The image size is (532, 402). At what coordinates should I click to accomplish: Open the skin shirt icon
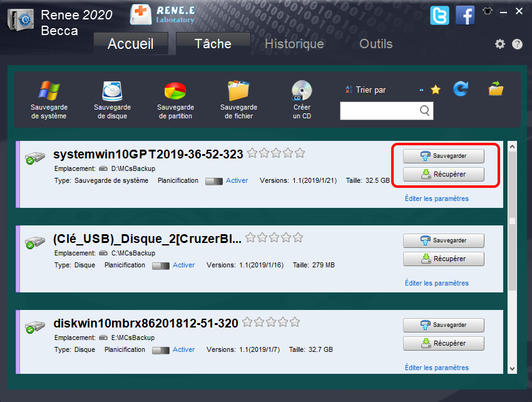tap(488, 11)
